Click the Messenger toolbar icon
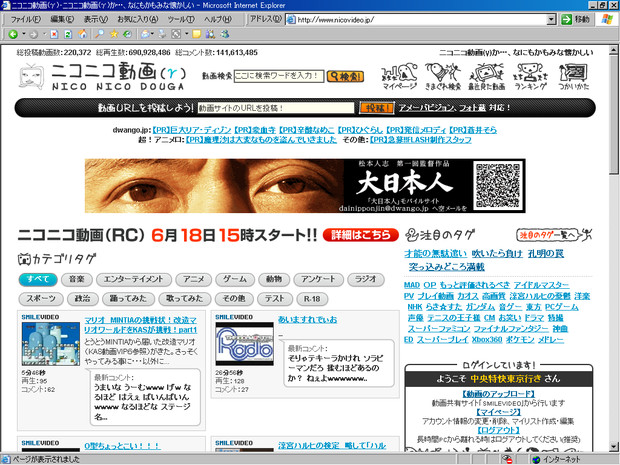Screen dimensions: 620x465 click(x=225, y=34)
